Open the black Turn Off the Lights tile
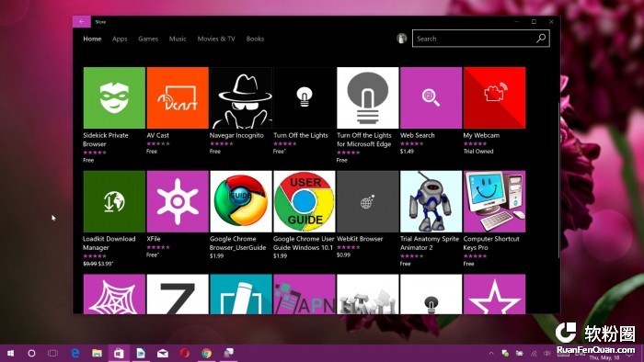The image size is (644, 362). coord(305,97)
